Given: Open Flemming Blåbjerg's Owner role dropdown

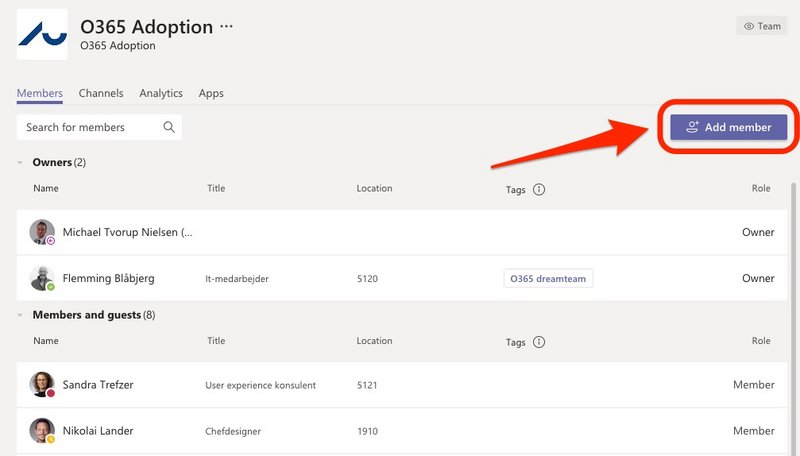Looking at the screenshot, I should coord(758,278).
